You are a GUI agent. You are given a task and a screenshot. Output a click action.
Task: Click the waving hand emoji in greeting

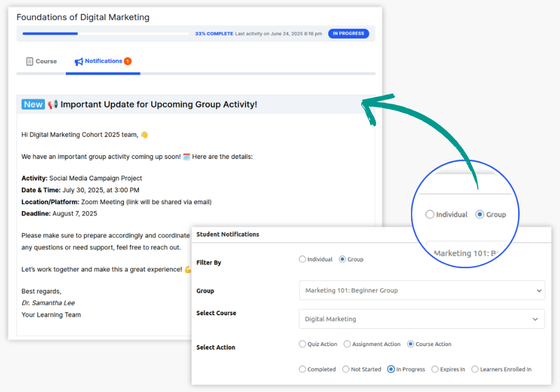click(144, 134)
